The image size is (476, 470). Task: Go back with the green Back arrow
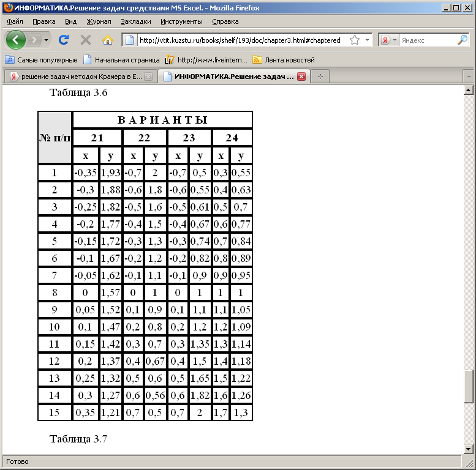15,40
